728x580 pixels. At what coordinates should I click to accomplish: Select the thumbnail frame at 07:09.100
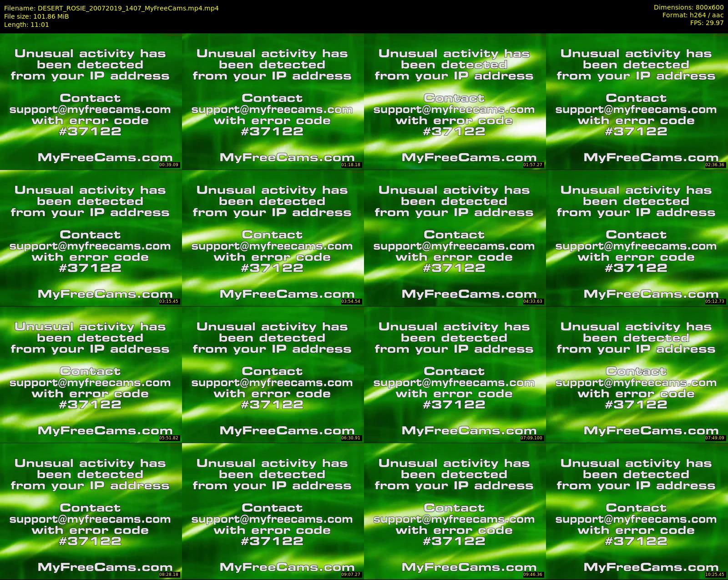coord(455,375)
